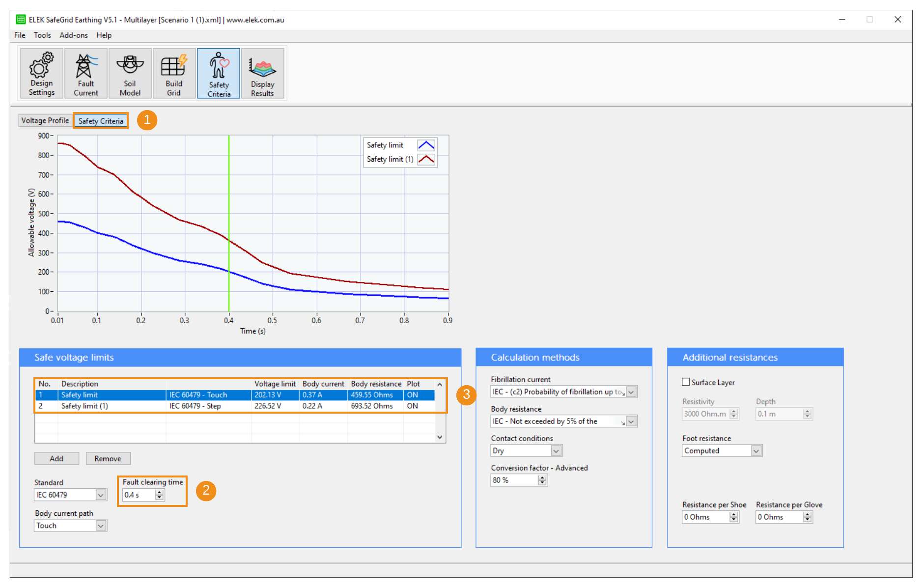The height and width of the screenshot is (588, 923).
Task: Open the Contact conditions dropdown showing Dry
Action: [556, 450]
